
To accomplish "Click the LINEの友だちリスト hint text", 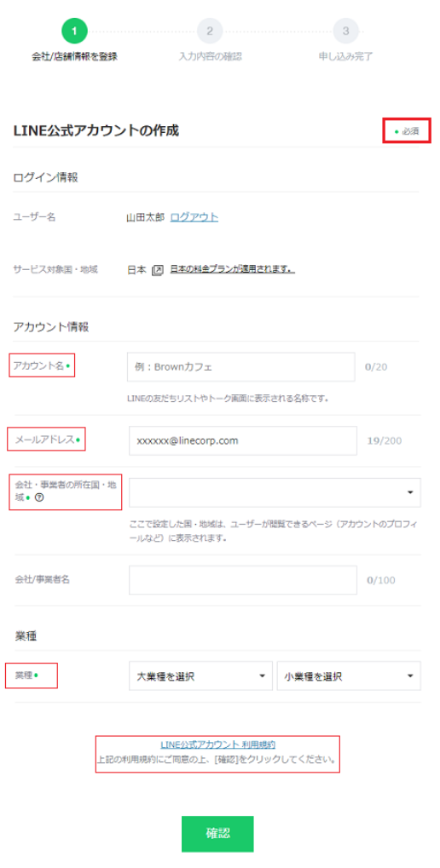I will click(228, 398).
